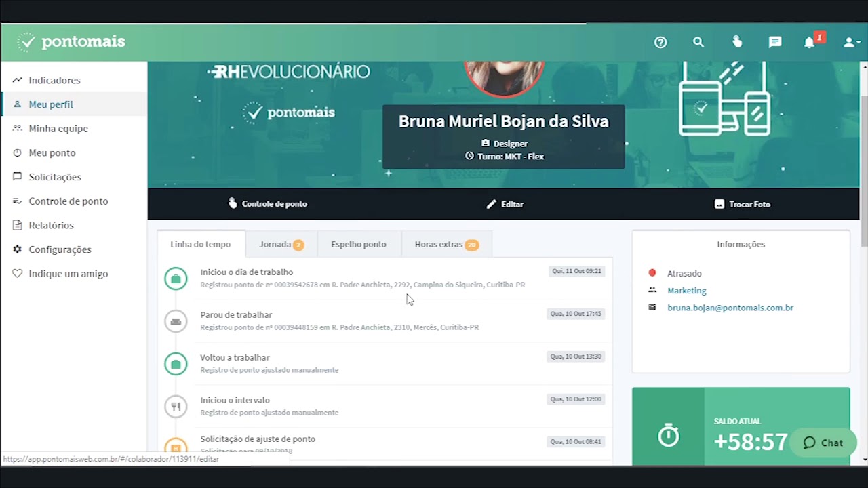Click the 'Qua, 10 Out 12:00' timestamp
Viewport: 868px width, 488px height.
[x=576, y=399]
